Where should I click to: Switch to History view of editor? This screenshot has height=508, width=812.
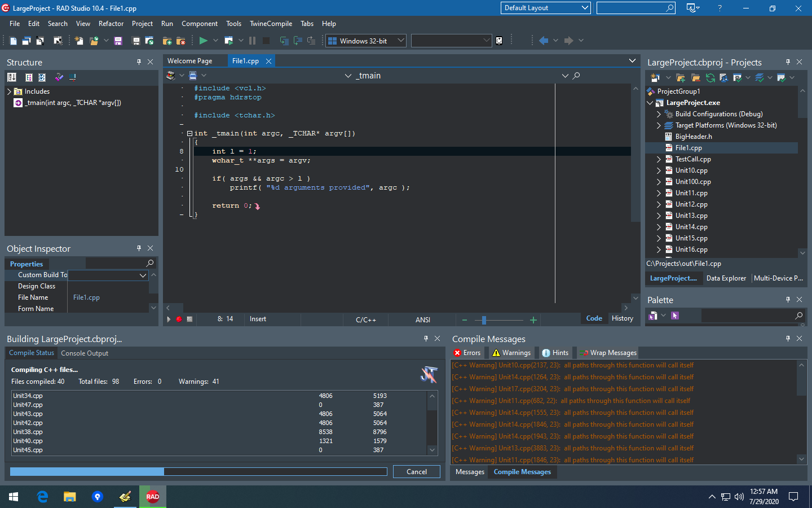[x=623, y=318]
